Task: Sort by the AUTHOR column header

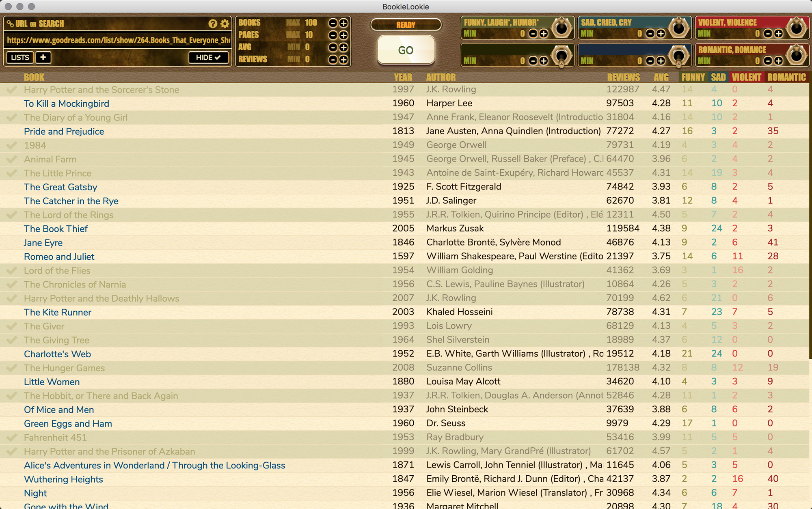Action: pyautogui.click(x=441, y=77)
